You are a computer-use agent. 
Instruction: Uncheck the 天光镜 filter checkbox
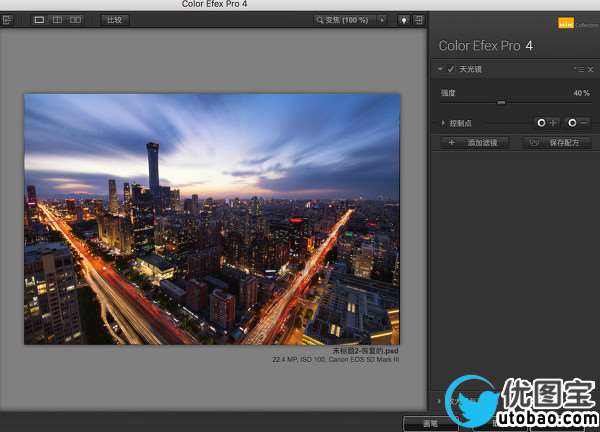tap(451, 69)
